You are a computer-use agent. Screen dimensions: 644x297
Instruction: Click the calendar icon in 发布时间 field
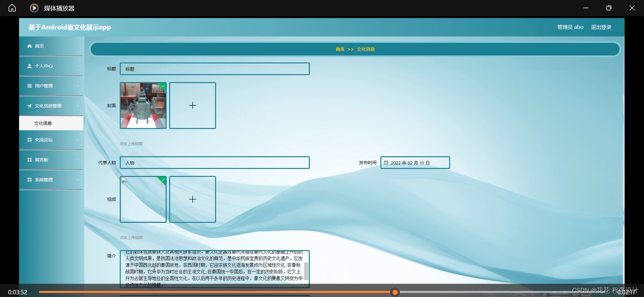[386, 163]
